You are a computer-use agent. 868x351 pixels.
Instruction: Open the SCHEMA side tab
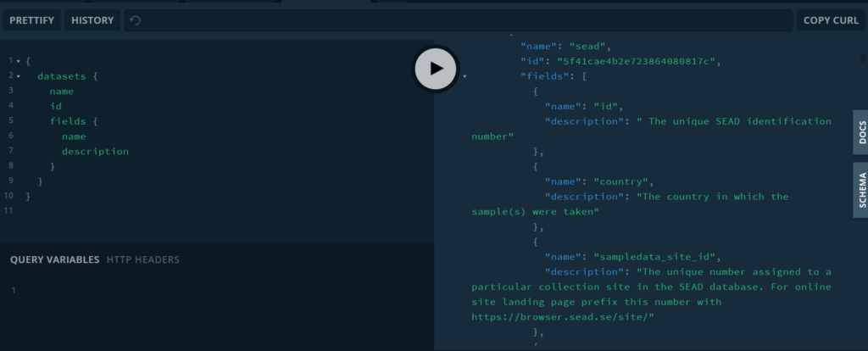(x=861, y=190)
